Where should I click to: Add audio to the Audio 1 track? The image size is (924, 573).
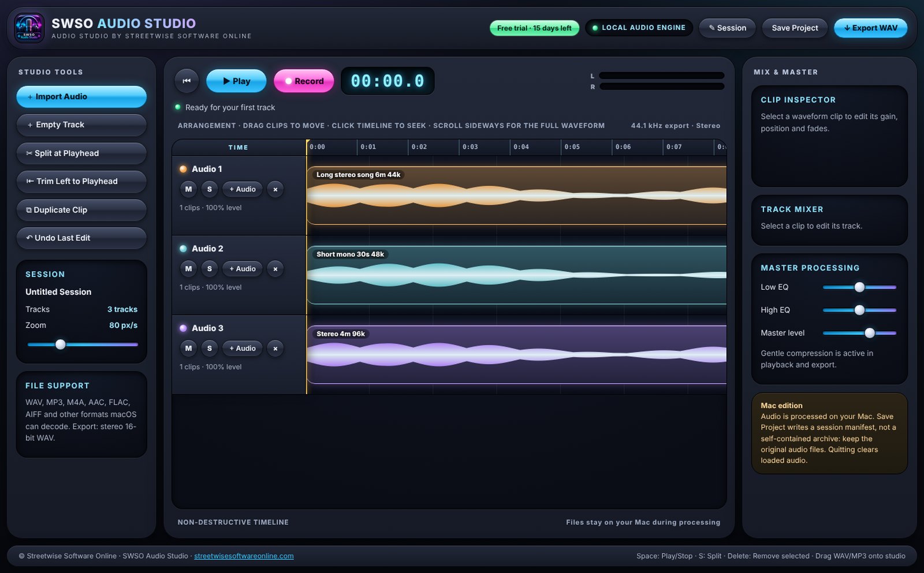243,189
